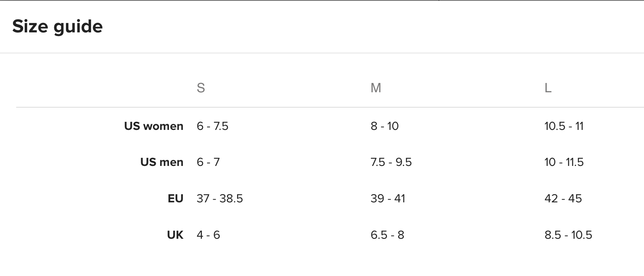
Task: Click UK large size 8.5 - 10.5
Action: 568,235
